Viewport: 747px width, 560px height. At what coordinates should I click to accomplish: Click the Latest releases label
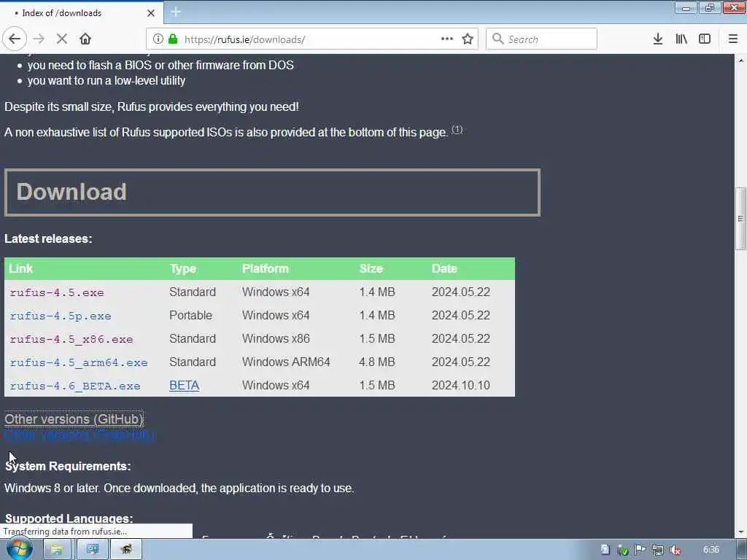48,238
